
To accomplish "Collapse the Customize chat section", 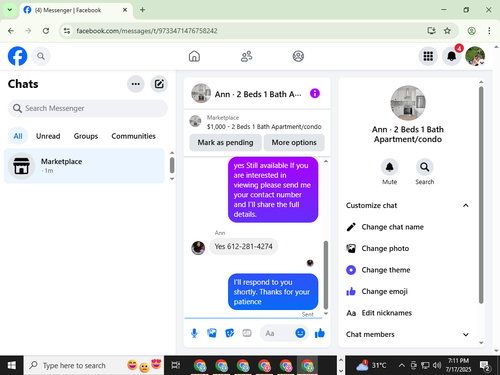I will pyautogui.click(x=408, y=205).
